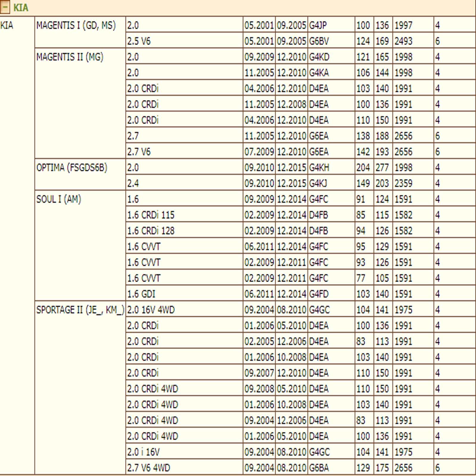Click the 1.6 GDI engine entry
This screenshot has height=476, width=476.
pos(141,294)
